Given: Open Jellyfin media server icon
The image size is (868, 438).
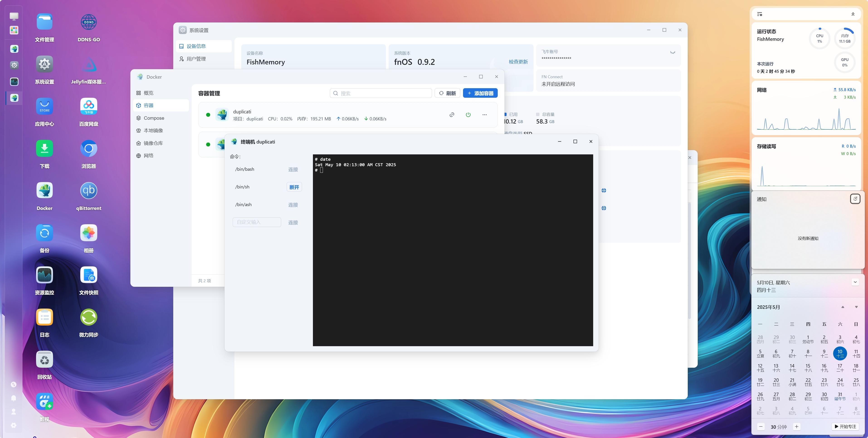Looking at the screenshot, I should [89, 64].
